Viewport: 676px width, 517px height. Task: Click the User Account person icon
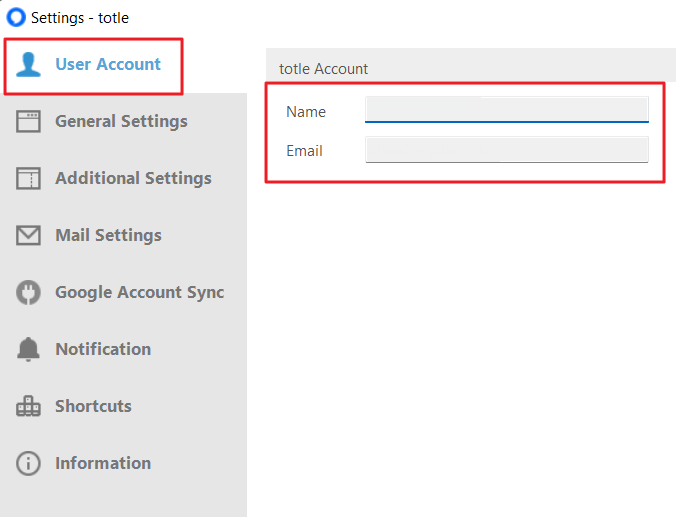click(x=28, y=65)
